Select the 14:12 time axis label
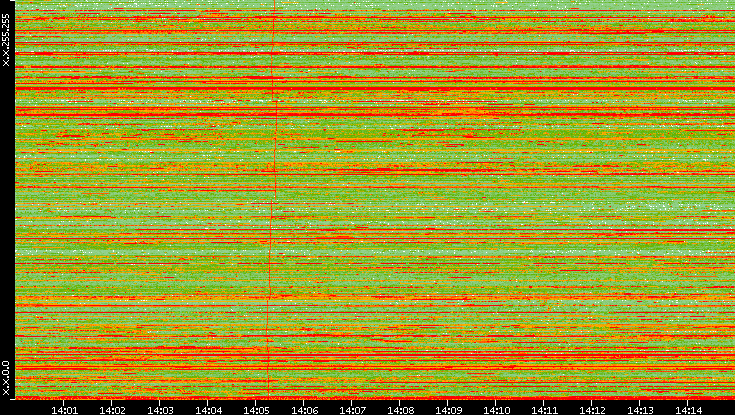The image size is (735, 415). point(592,410)
